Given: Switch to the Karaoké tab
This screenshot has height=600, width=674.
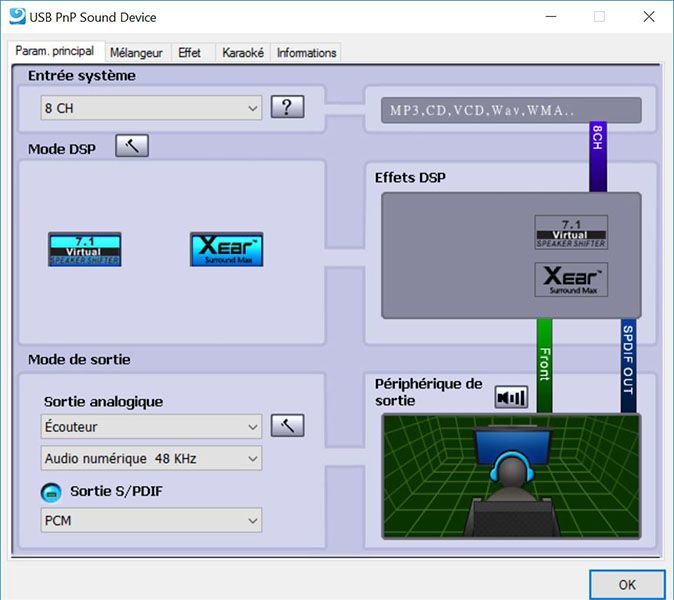Looking at the screenshot, I should [x=243, y=52].
